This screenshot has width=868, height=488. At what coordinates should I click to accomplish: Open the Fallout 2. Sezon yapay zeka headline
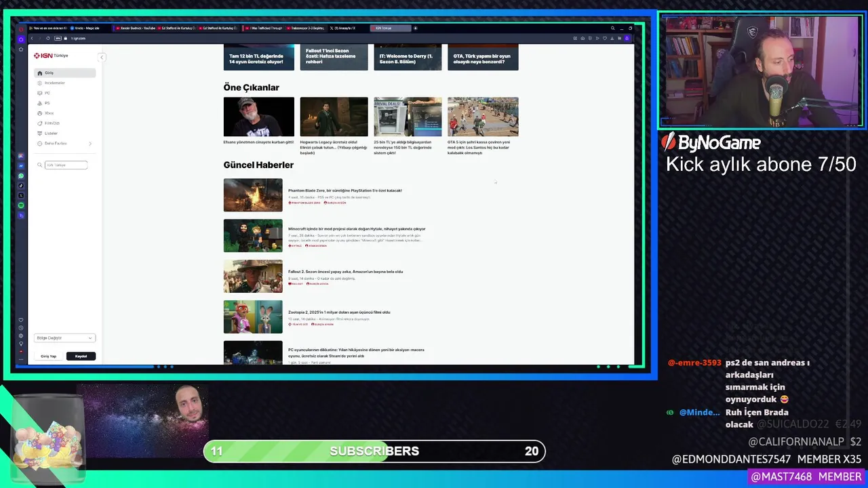(x=345, y=271)
